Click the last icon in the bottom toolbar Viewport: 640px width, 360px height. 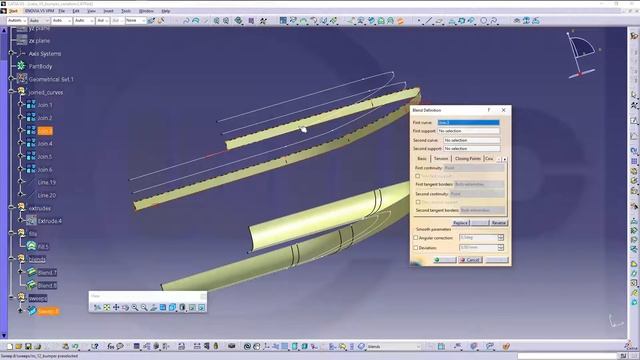(506, 347)
